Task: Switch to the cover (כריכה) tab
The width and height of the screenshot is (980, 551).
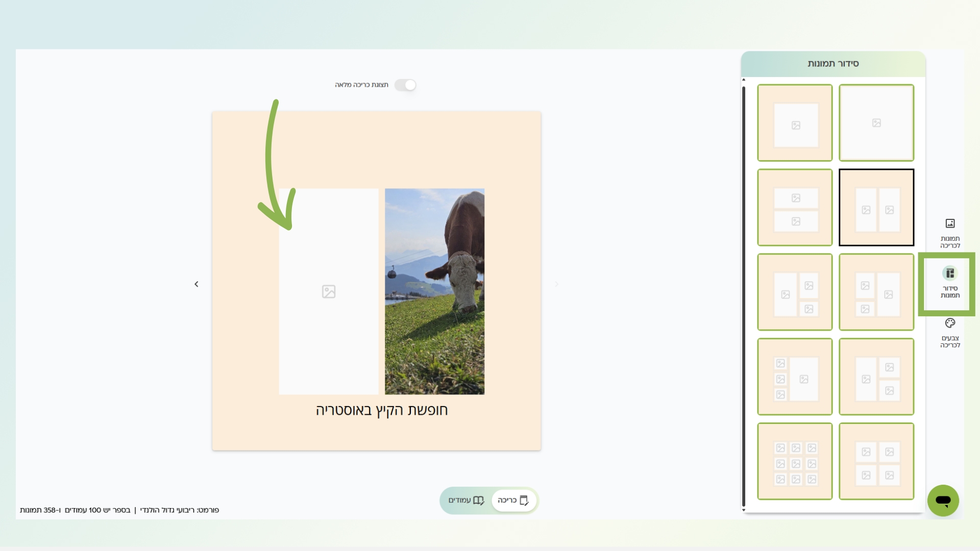Action: (x=513, y=500)
